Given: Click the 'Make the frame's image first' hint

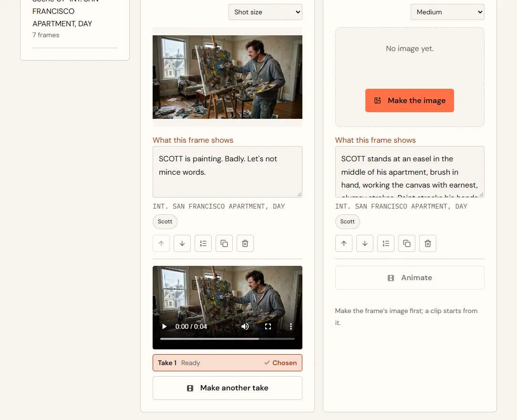Looking at the screenshot, I should 406,317.
